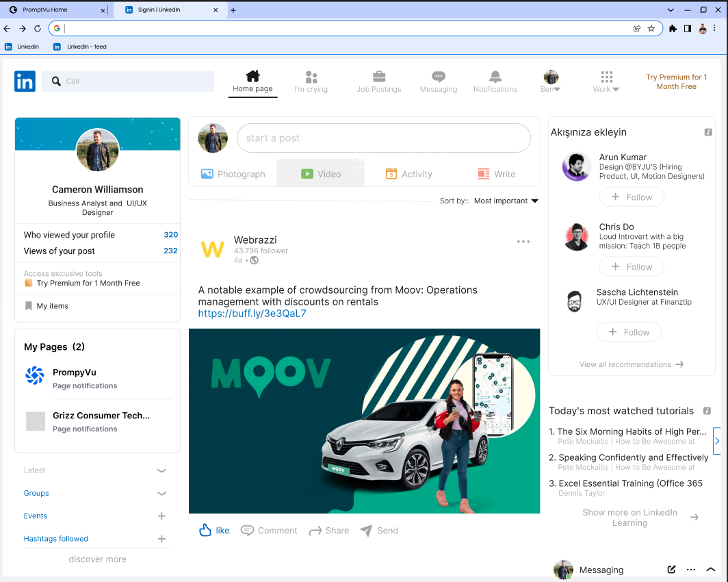Click Show more on LinkedIn Learning
This screenshot has width=728, height=582.
(x=640, y=518)
